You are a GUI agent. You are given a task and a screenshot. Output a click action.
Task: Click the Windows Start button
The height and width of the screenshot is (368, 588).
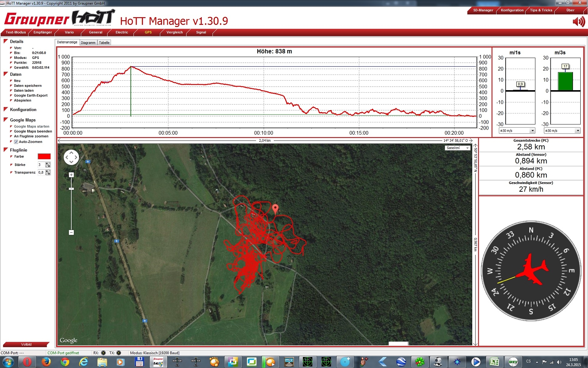(8, 362)
